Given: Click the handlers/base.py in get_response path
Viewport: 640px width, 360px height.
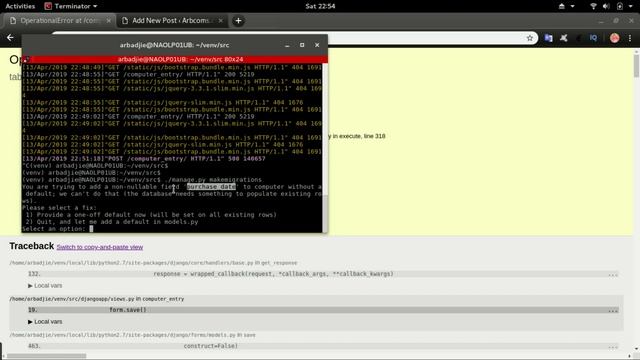Looking at the screenshot, I should tap(153, 263).
